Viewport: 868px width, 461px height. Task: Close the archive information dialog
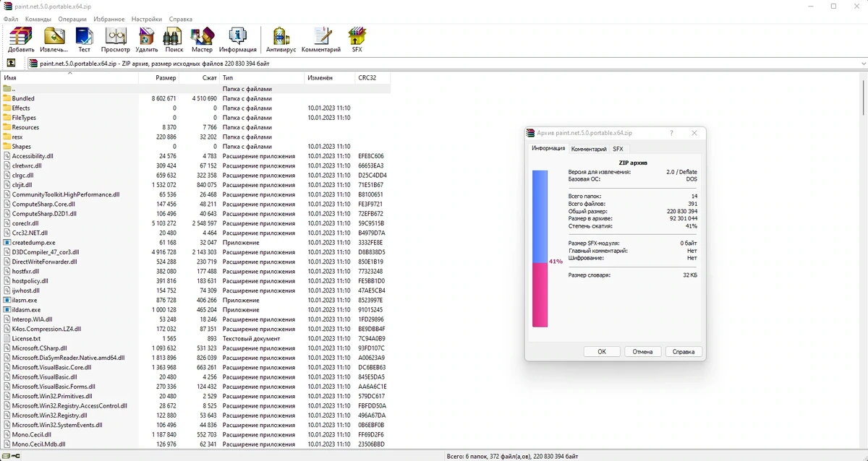[694, 133]
